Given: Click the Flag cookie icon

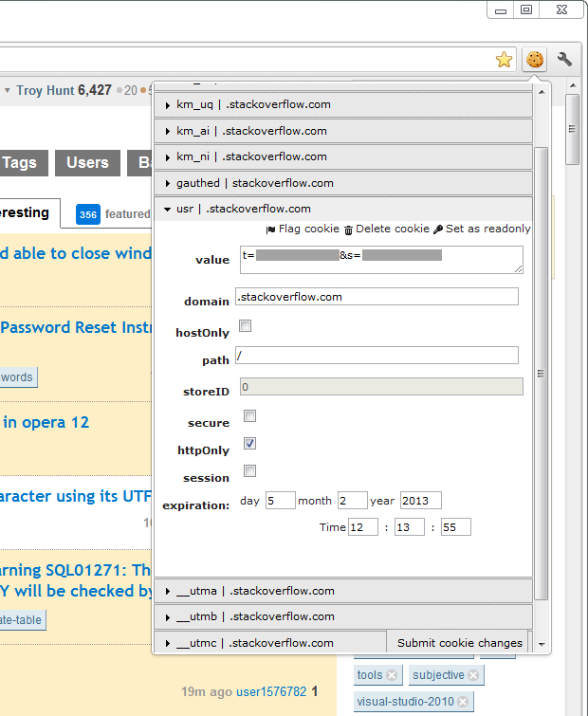Looking at the screenshot, I should tap(270, 229).
